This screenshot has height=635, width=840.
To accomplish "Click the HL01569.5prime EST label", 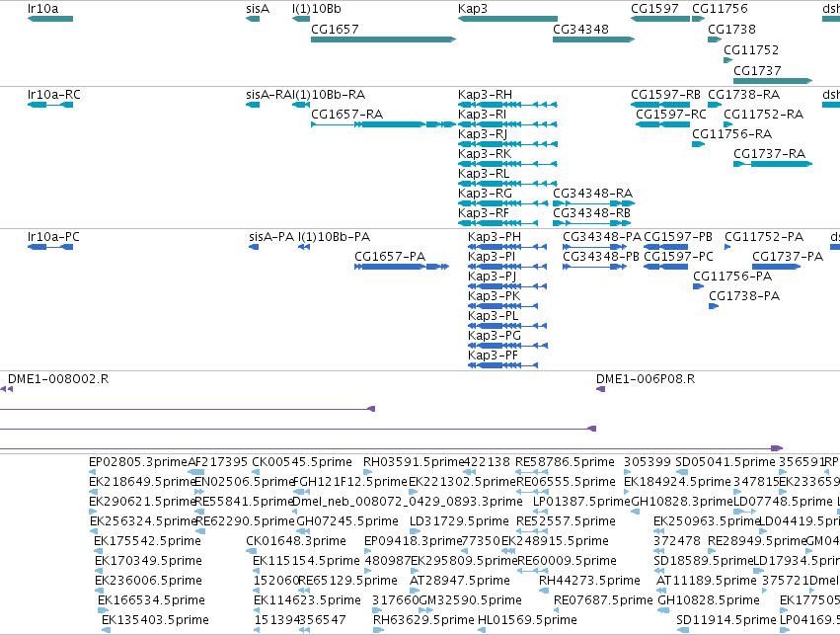I will tap(527, 620).
